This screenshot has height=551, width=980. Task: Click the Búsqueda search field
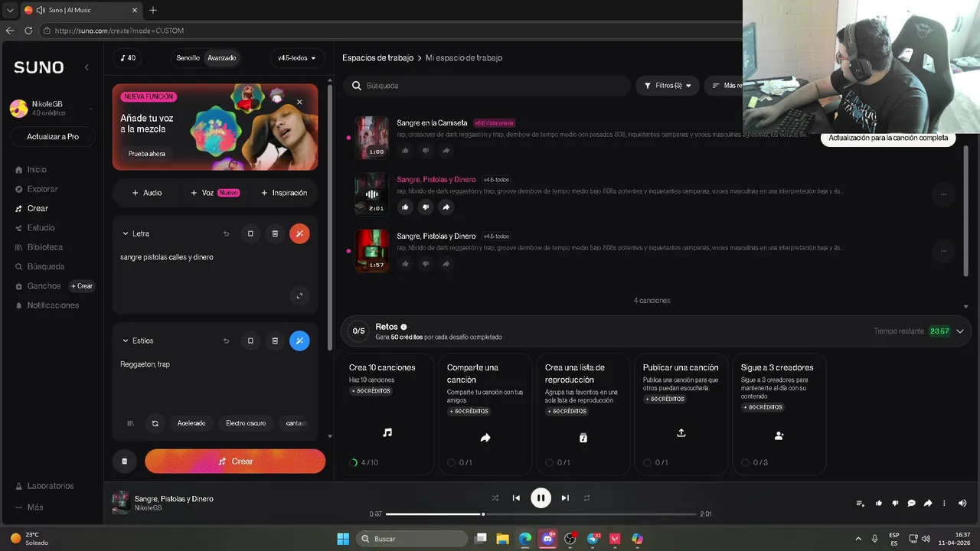click(x=486, y=86)
